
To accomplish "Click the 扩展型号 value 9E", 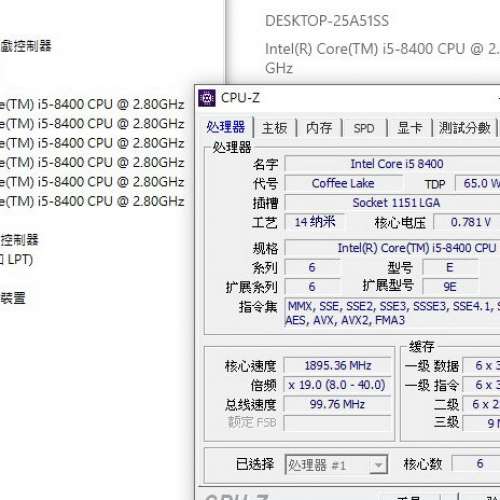I will (450, 287).
